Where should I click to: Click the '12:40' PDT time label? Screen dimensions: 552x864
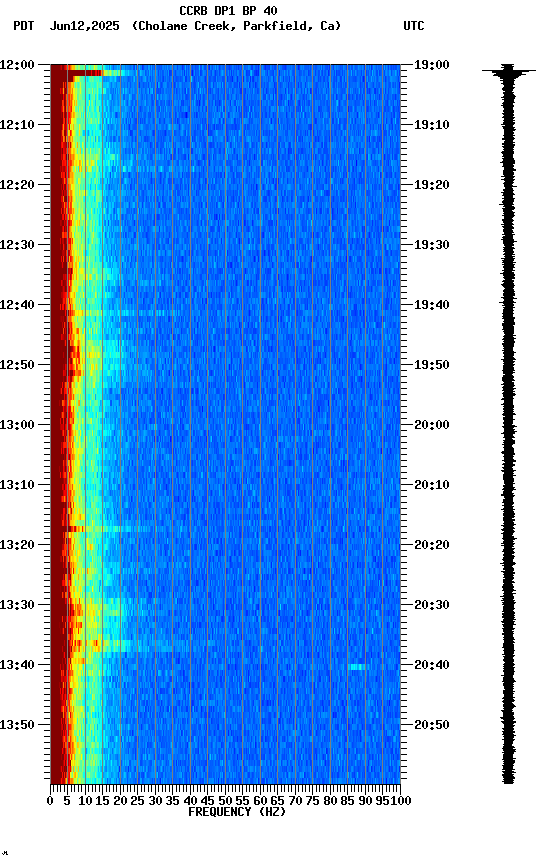click(x=17, y=305)
